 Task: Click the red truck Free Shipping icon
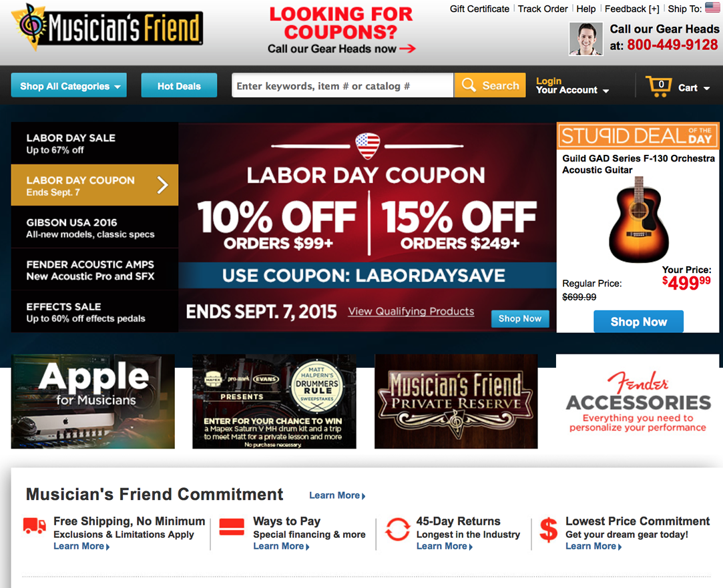[x=35, y=526]
